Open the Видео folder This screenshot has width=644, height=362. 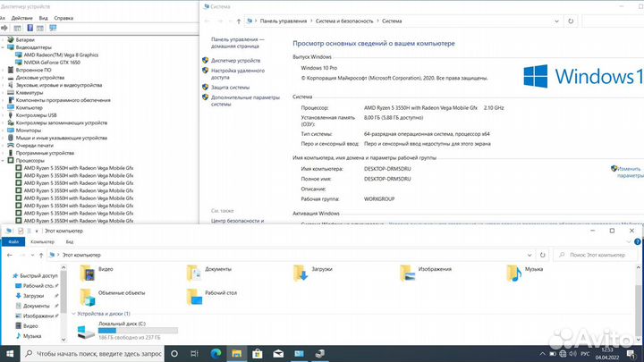(x=97, y=273)
